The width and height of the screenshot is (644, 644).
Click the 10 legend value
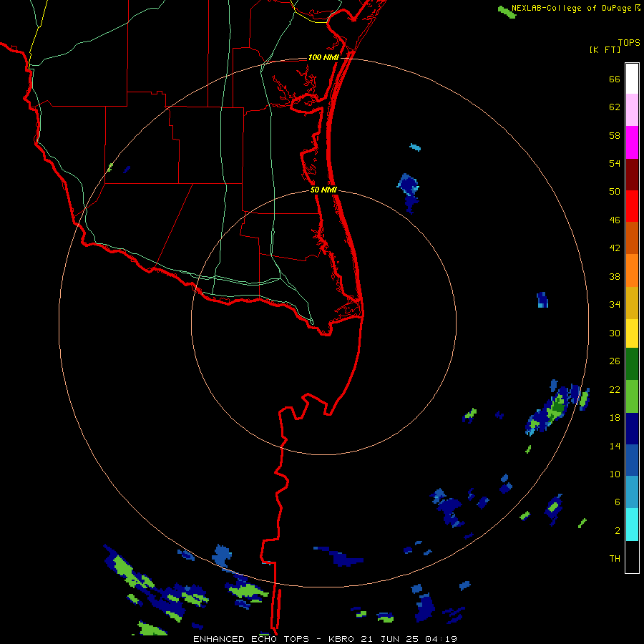point(615,474)
